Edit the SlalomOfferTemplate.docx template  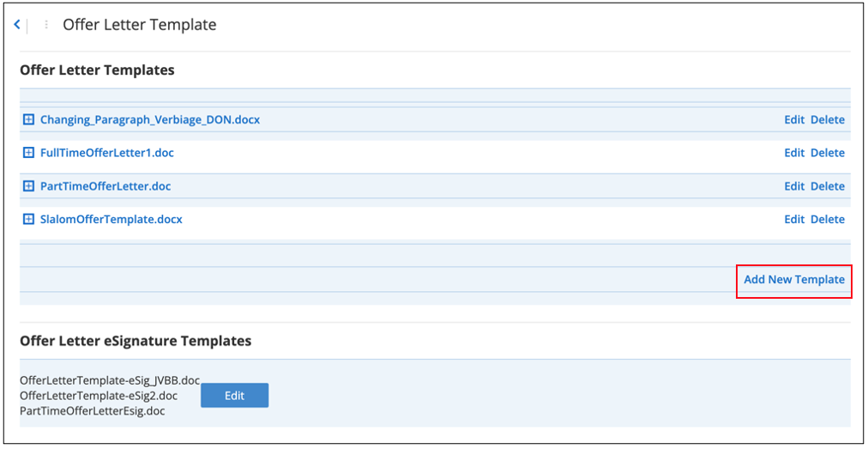point(794,220)
